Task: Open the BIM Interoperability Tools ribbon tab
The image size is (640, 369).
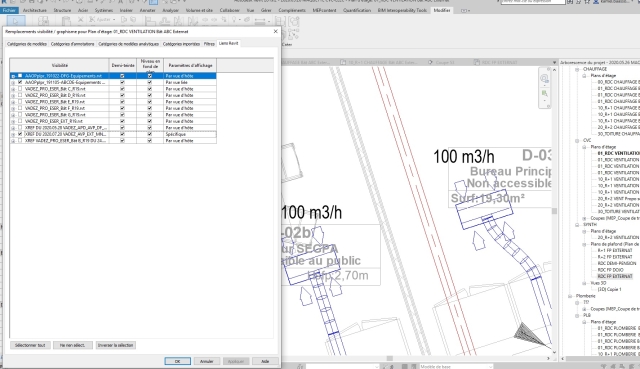Action: 402,10
